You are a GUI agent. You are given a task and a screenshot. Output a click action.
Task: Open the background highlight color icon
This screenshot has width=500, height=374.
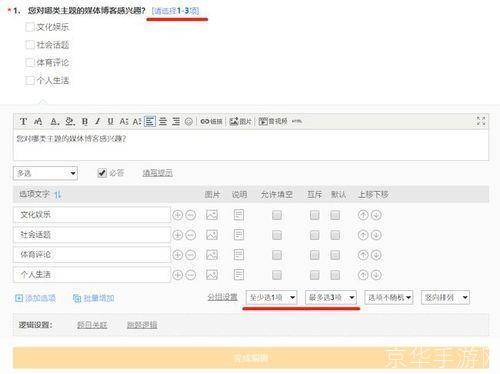tap(70, 121)
